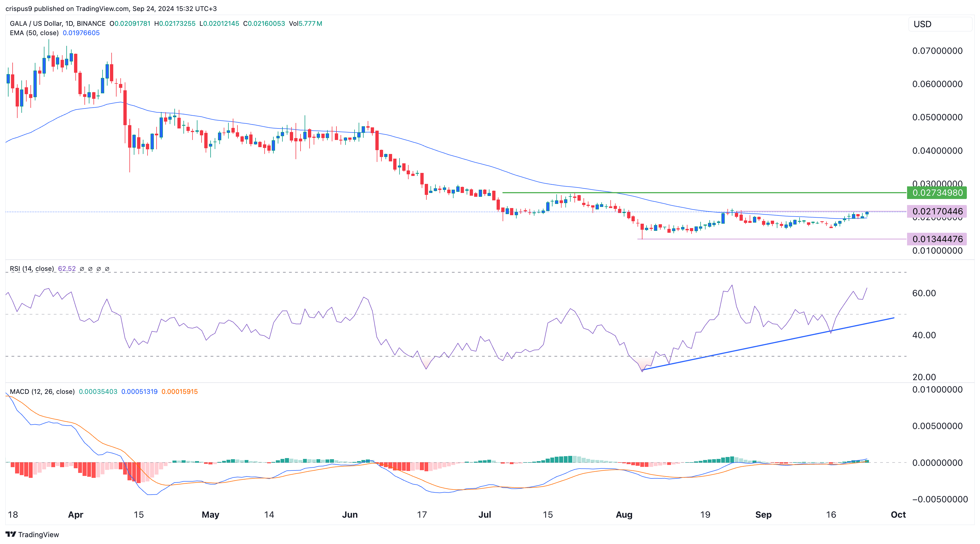Screen dimensions: 980x544
Task: Click the first ∅ symbol after RSI value
Action: click(x=82, y=269)
